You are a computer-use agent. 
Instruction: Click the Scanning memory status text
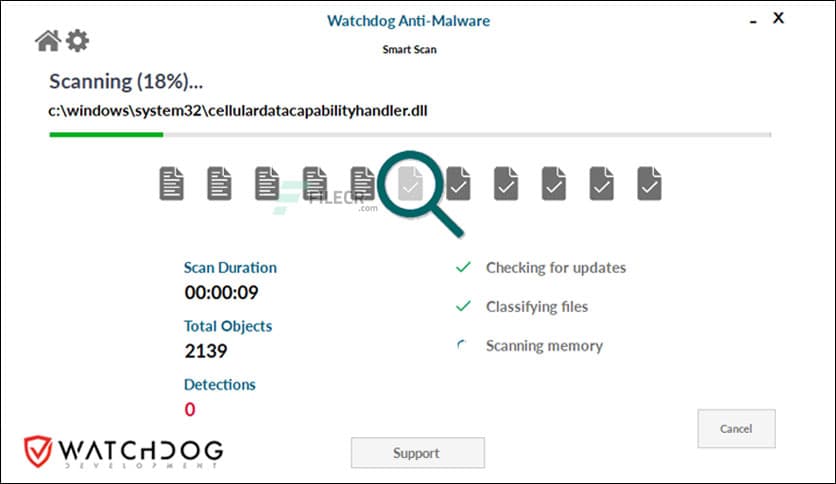coord(544,346)
